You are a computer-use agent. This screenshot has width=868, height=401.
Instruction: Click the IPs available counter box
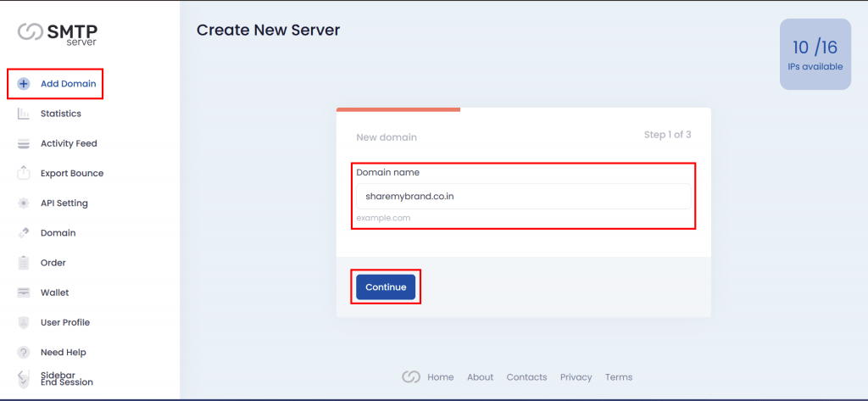pyautogui.click(x=815, y=54)
